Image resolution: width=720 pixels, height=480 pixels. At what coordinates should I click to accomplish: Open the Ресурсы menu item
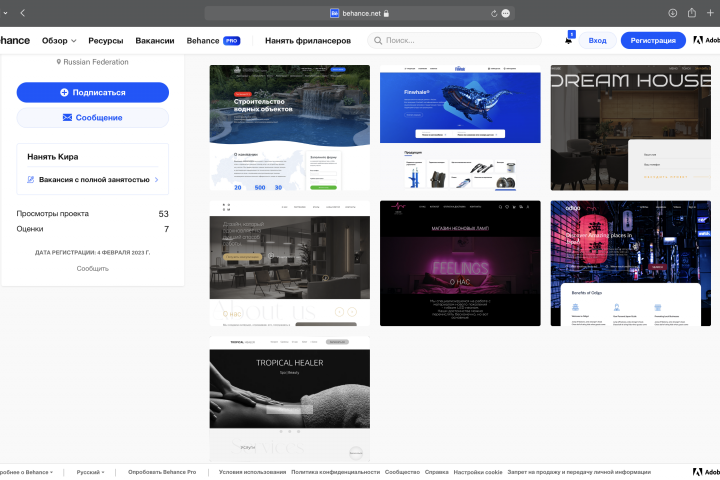coord(106,40)
